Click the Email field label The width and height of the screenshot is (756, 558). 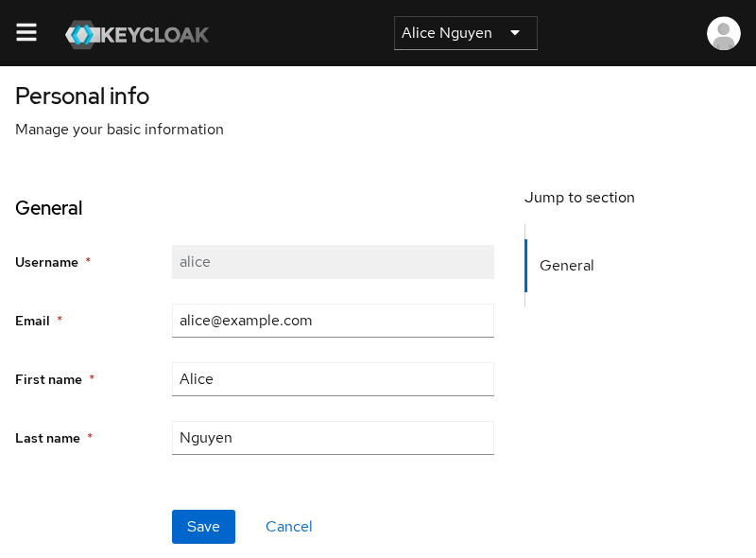[32, 321]
